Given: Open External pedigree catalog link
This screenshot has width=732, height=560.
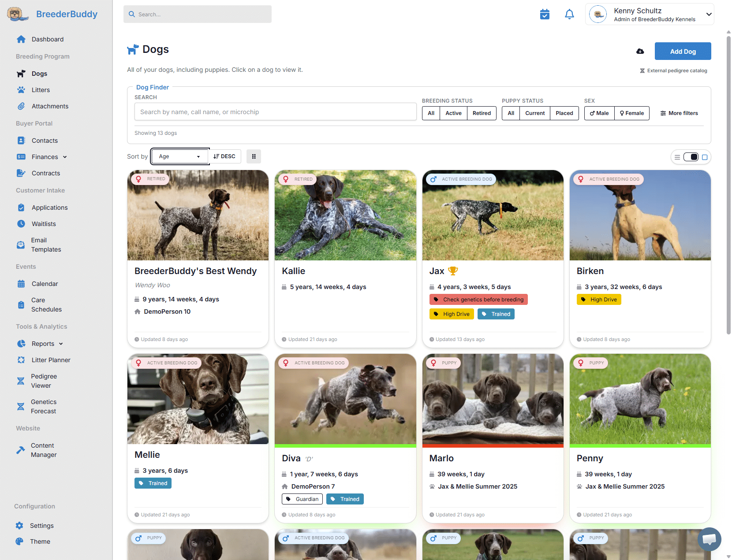Looking at the screenshot, I should tap(676, 70).
